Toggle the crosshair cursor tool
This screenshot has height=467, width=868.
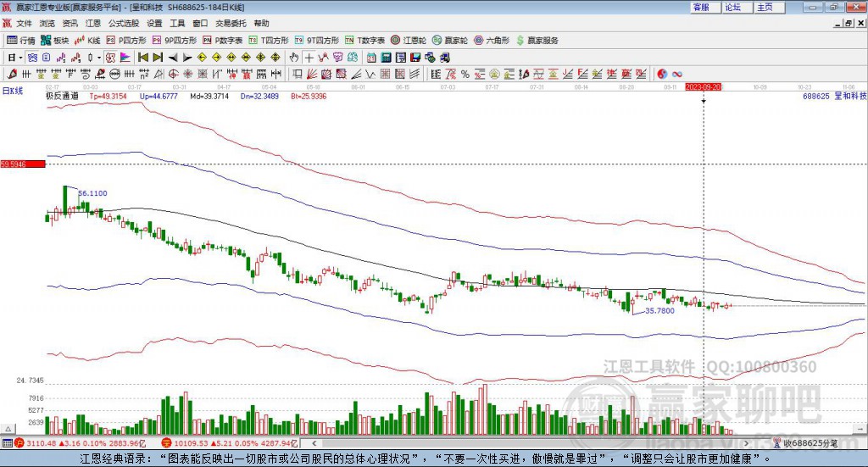pos(309,58)
